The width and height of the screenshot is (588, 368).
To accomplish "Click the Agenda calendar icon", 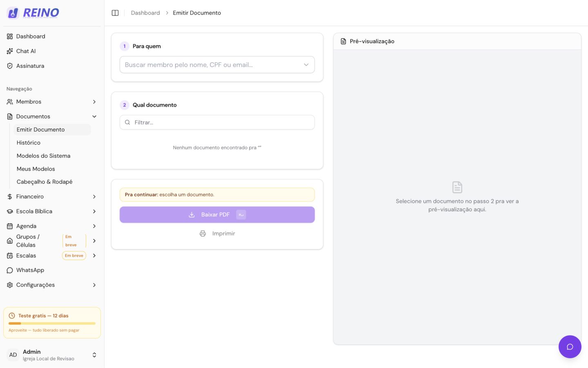I will [10, 226].
